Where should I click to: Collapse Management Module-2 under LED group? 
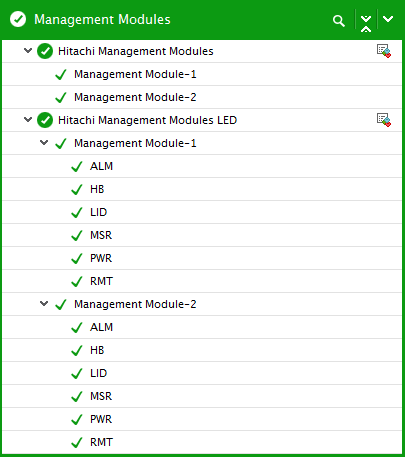coord(44,304)
